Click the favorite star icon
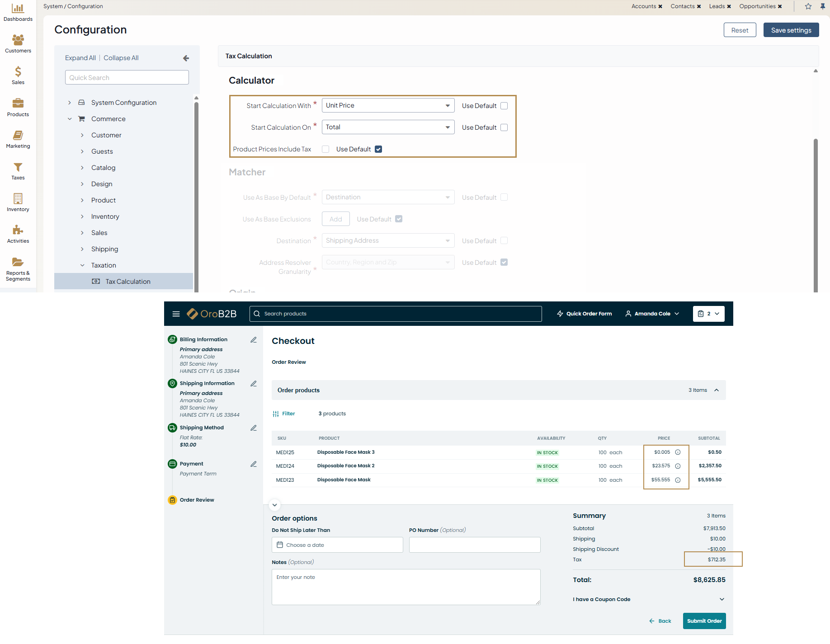Screen dimensions: 830x644 coord(808,6)
